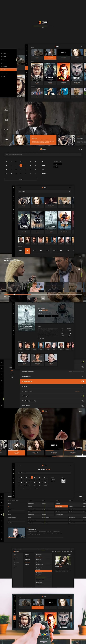86x644 pixels.
Task: Select highlighted 3M tile in results channel row
Action: (27, 251)
